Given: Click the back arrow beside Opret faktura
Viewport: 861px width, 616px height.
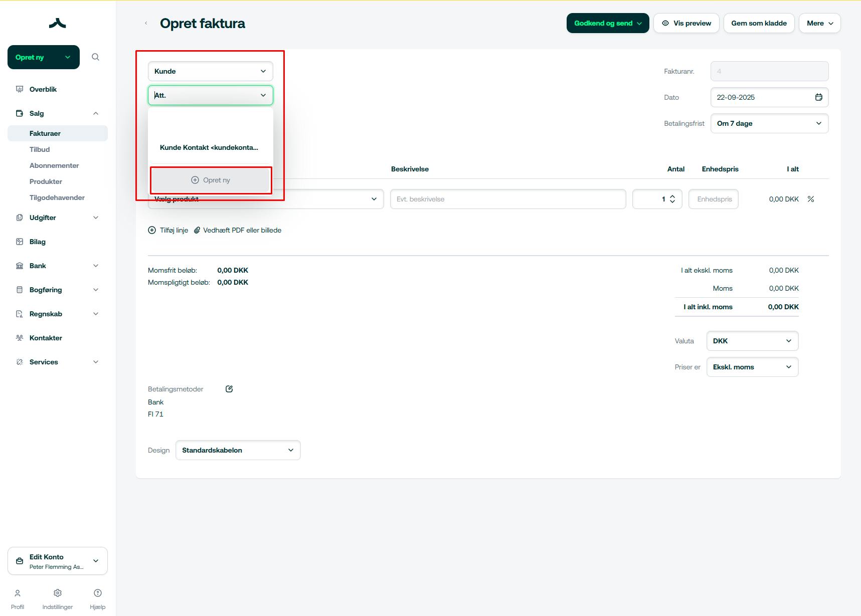Looking at the screenshot, I should [x=146, y=23].
